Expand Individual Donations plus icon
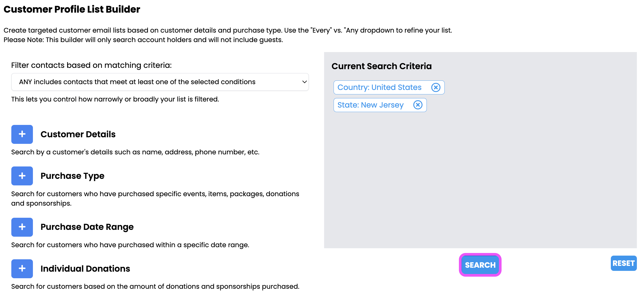The image size is (644, 304). (22, 268)
